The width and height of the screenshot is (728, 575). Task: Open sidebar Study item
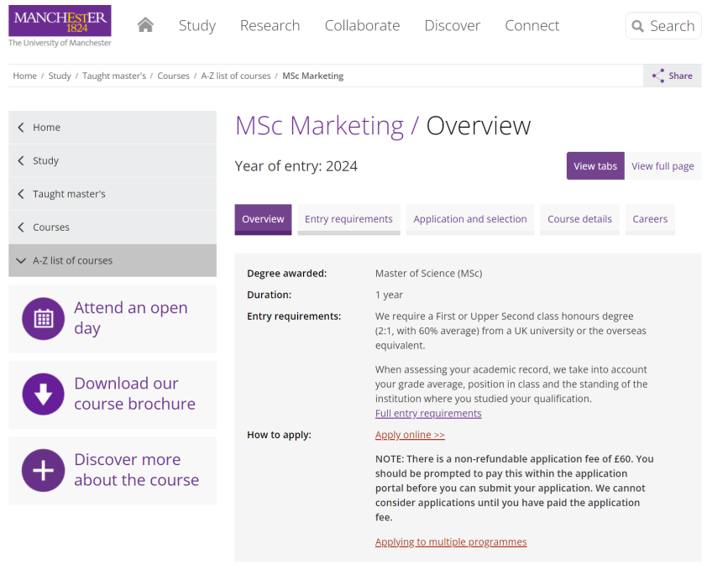click(113, 160)
